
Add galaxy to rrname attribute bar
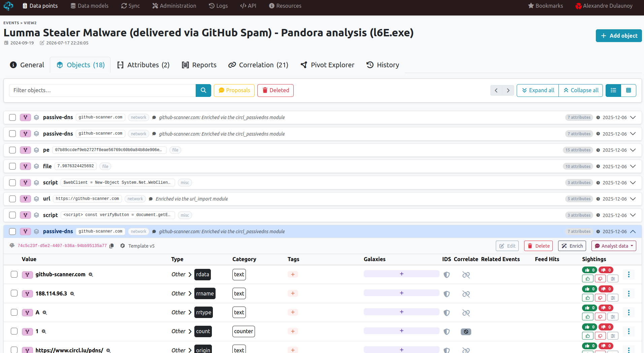point(401,293)
